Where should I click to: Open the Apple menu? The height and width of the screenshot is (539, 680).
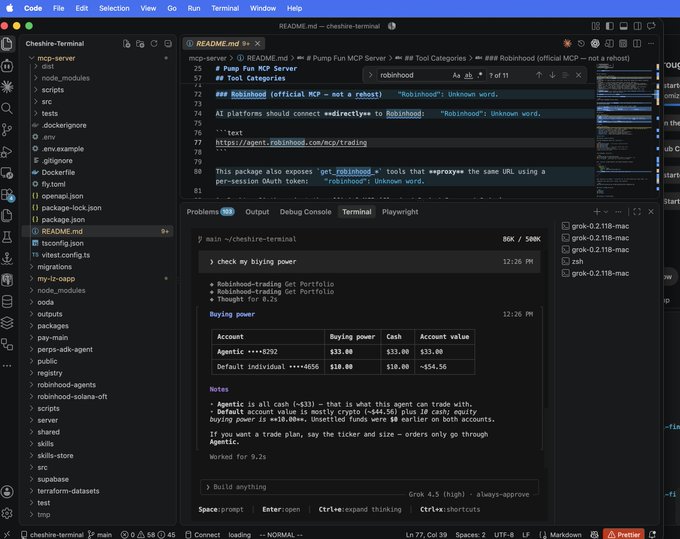coord(9,8)
